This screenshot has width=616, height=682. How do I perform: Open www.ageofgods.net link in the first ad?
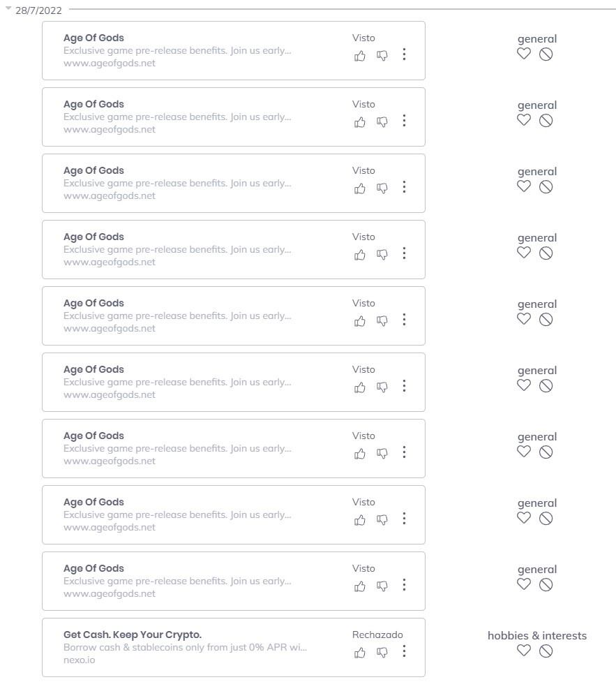pyautogui.click(x=110, y=64)
